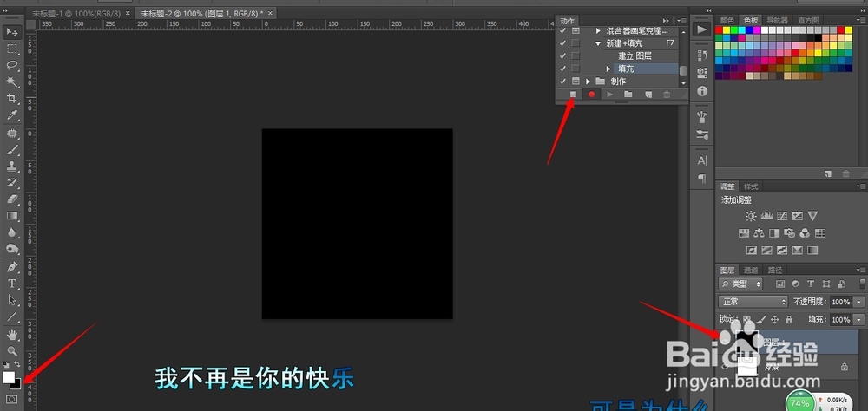The height and width of the screenshot is (411, 868).
Task: Delete the selected action with trash icon
Action: (x=667, y=95)
